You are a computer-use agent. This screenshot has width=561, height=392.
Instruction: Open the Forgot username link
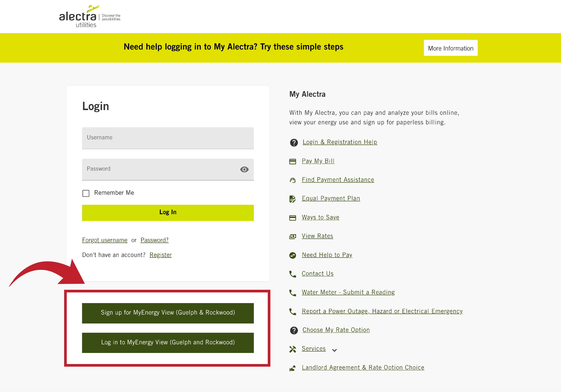[x=105, y=240]
